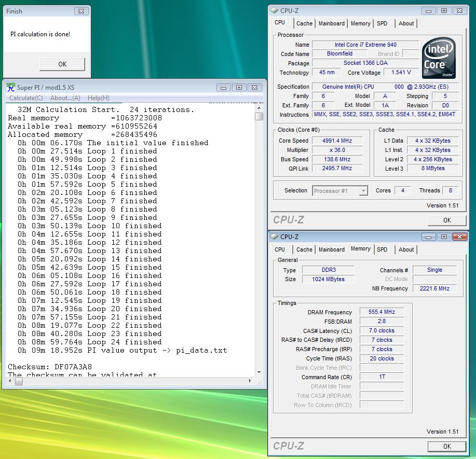The image size is (476, 459).
Task: Click OK in the Finish dialog
Action: click(x=62, y=64)
